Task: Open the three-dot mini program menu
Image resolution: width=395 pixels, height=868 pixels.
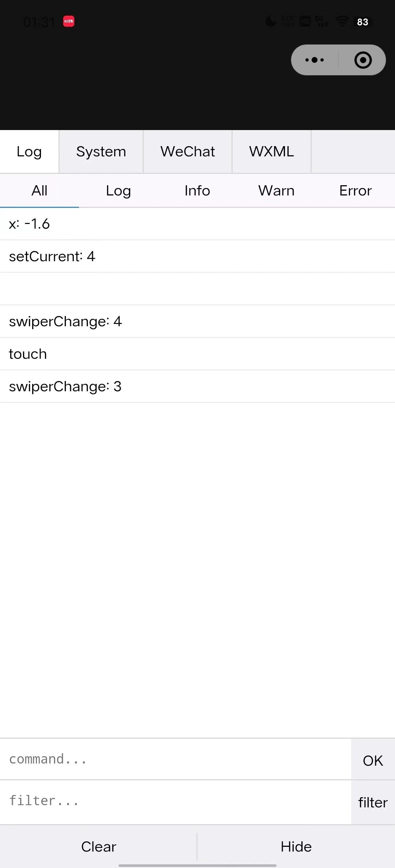Action: pyautogui.click(x=315, y=60)
